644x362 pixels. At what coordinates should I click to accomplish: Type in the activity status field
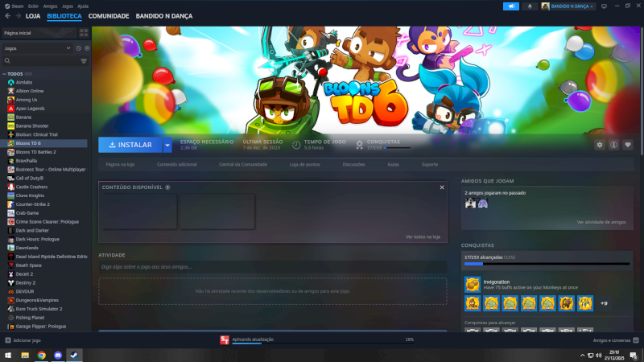point(272,266)
